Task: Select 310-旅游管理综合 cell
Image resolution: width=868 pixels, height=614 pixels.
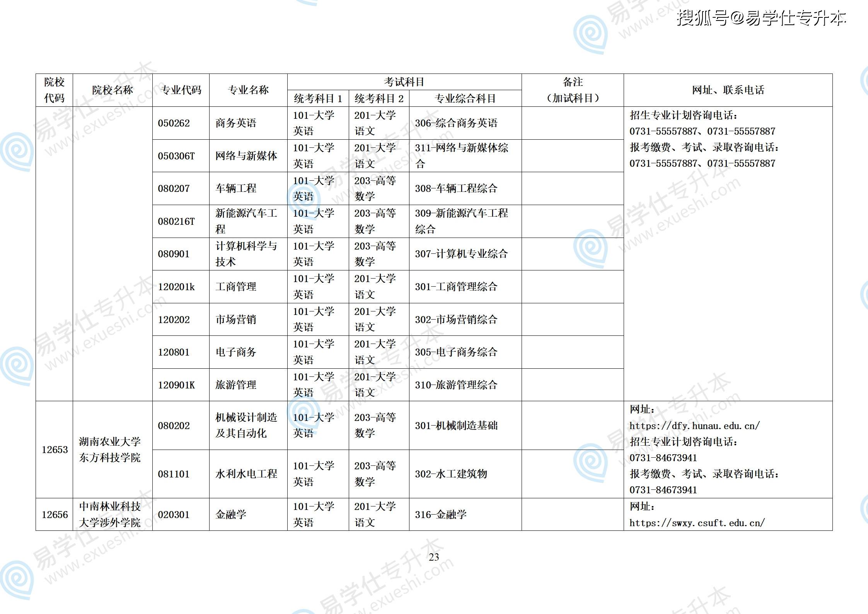Action: (x=466, y=385)
